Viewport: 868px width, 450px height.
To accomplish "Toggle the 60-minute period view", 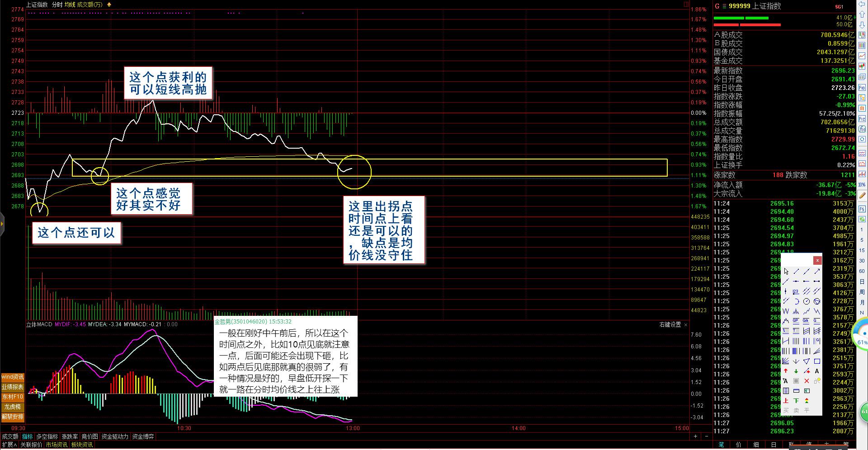I will pyautogui.click(x=862, y=271).
